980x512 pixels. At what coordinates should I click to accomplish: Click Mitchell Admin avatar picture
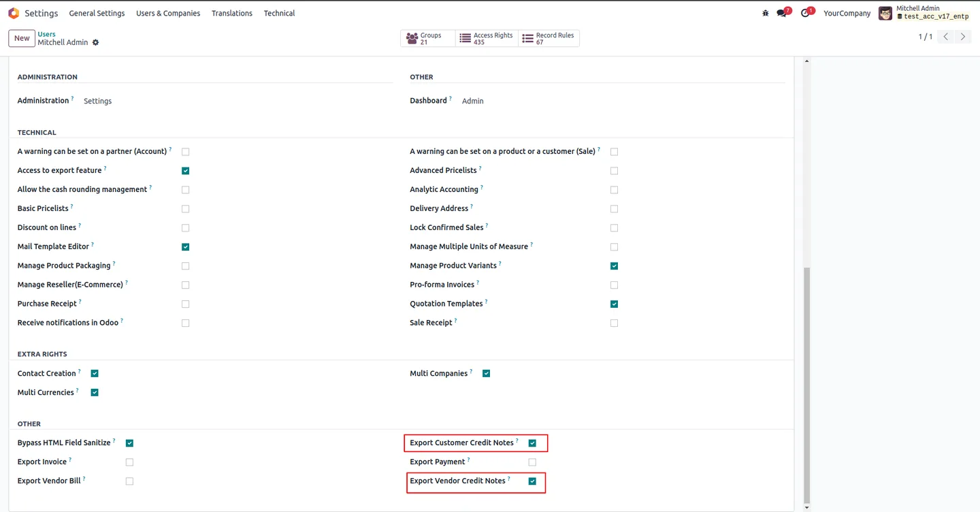coord(885,13)
